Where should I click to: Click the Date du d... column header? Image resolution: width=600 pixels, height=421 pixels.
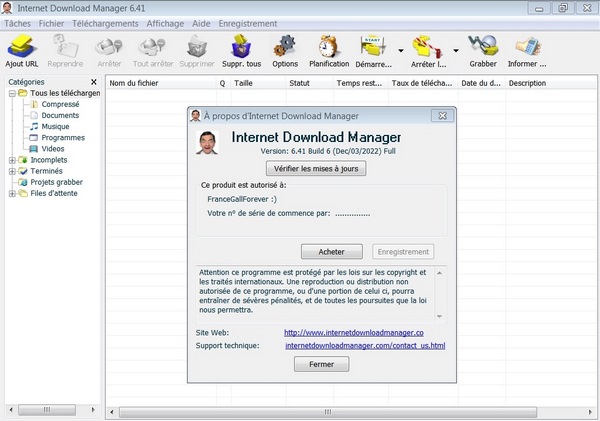[x=482, y=83]
